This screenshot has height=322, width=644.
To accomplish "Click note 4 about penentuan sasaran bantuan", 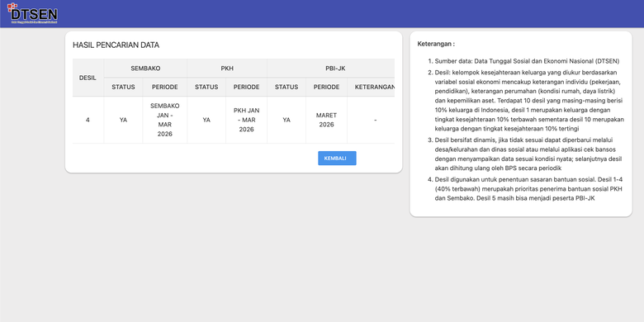I will [529, 188].
